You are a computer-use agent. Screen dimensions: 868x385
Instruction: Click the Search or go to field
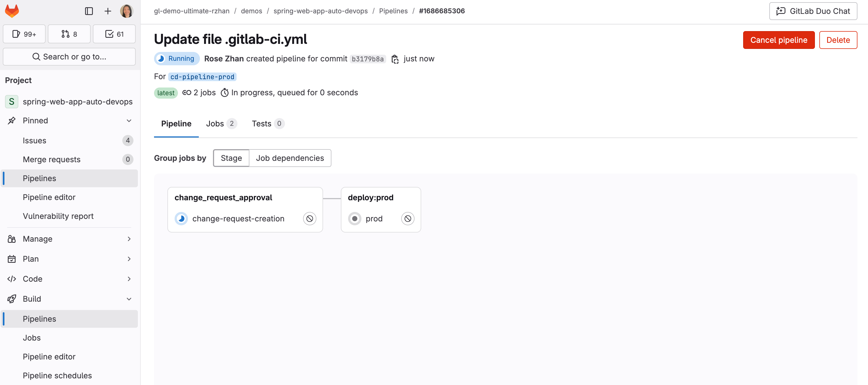[x=69, y=57]
